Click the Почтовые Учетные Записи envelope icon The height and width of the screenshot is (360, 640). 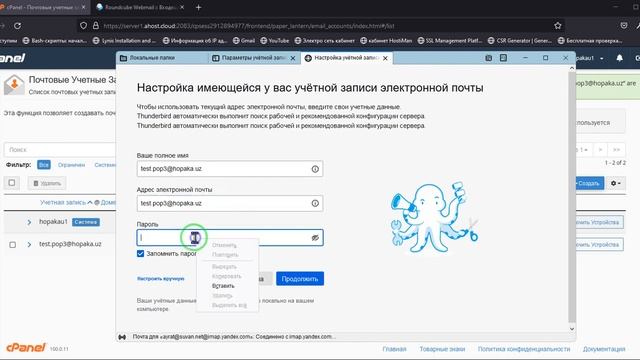coord(14,84)
